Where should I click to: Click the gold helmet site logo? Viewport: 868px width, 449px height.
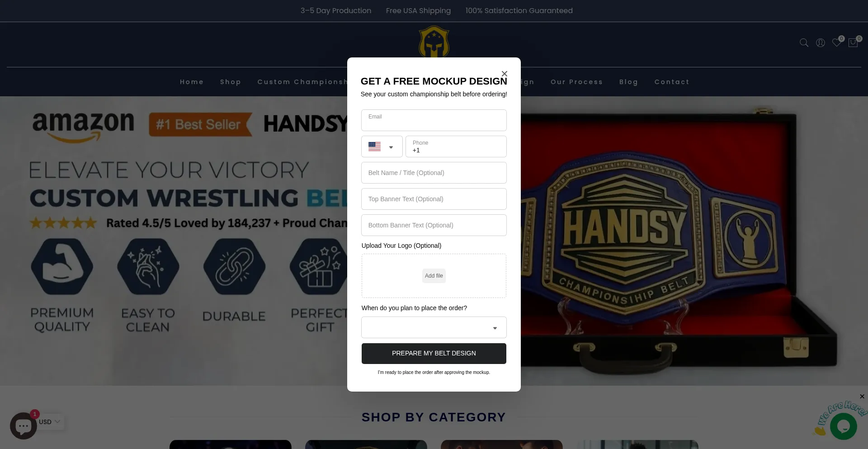434,42
